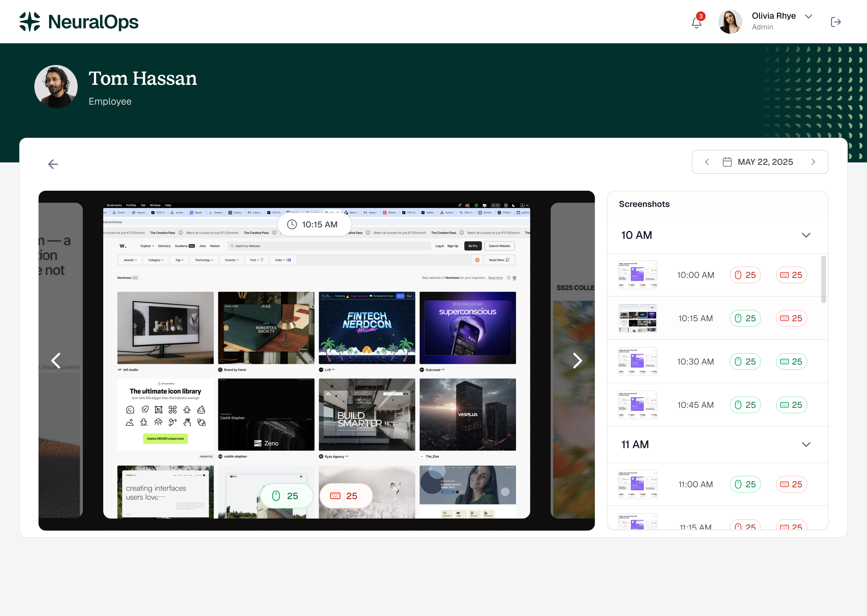Expand Olivia Rhye account dropdown
Image resolution: width=867 pixels, height=616 pixels.
click(809, 16)
